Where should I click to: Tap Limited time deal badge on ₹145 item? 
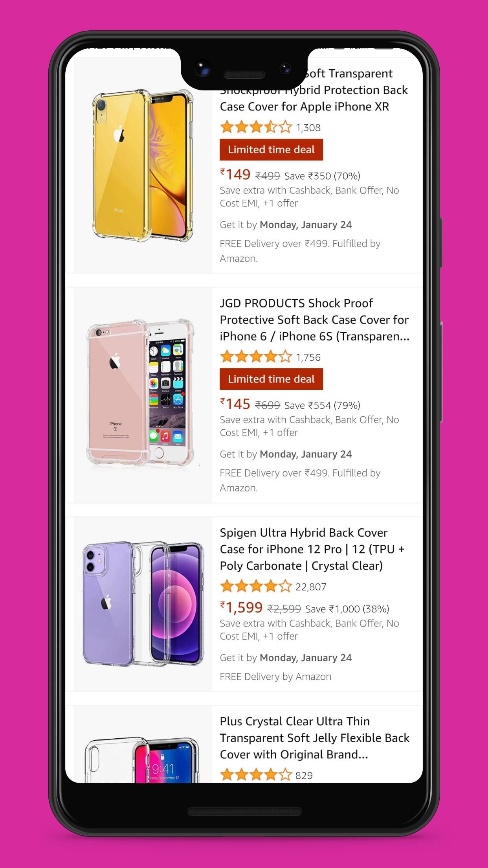tap(271, 379)
